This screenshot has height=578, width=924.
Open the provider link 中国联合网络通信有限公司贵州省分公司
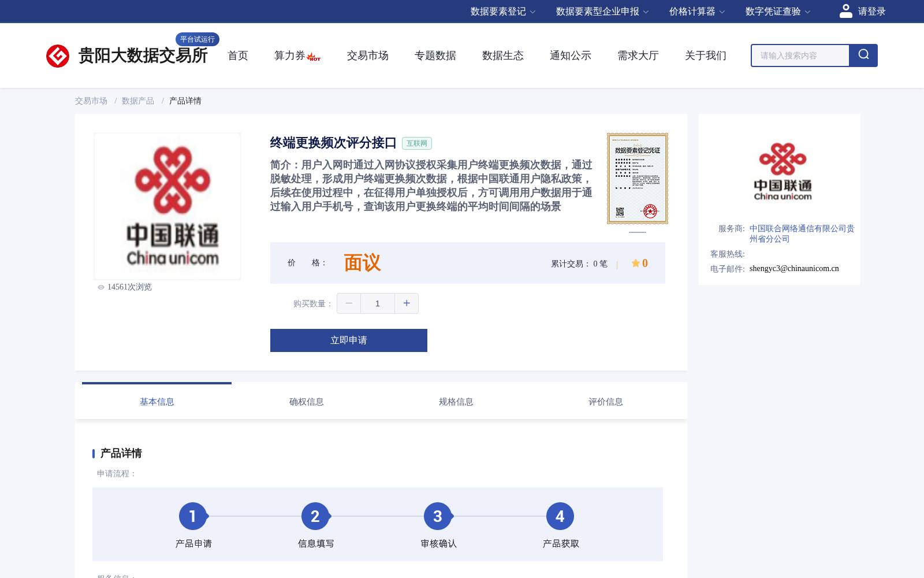(802, 234)
